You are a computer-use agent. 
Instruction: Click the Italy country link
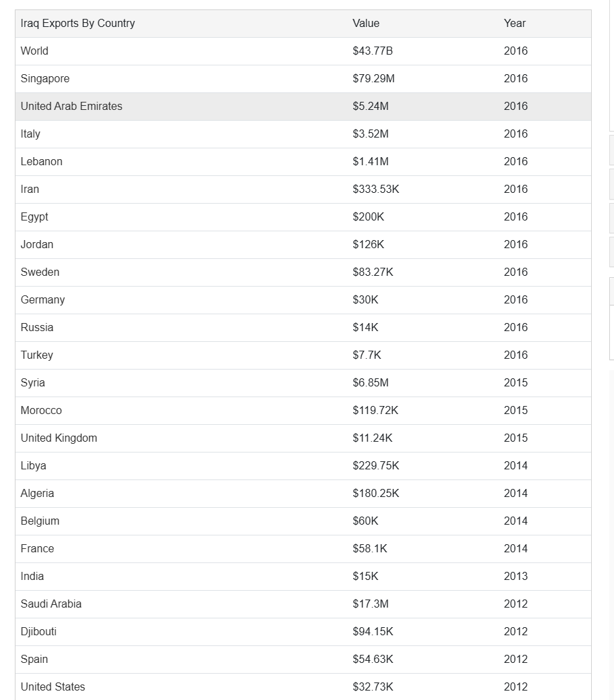30,134
